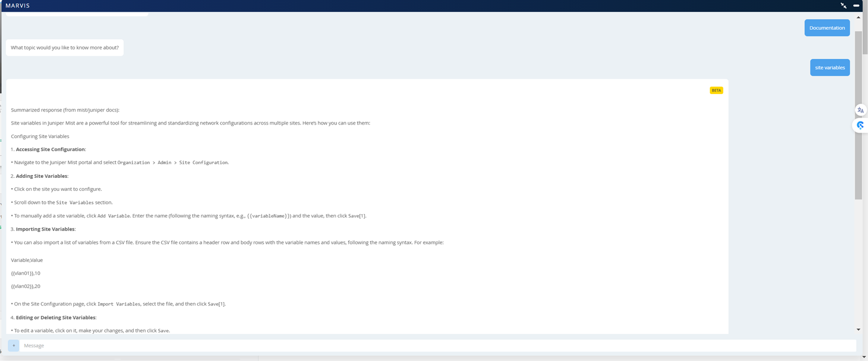Minimize the Marvis panel with dash icon
The image size is (868, 361).
[856, 5]
